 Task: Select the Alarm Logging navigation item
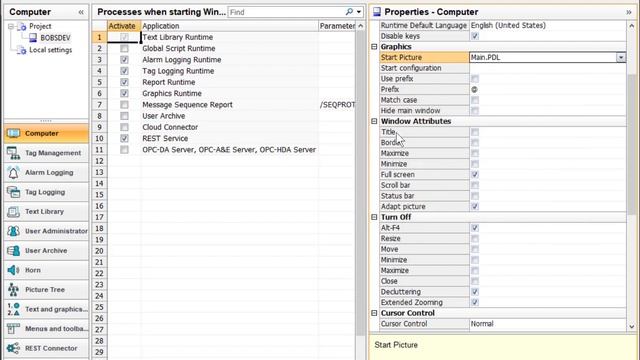tap(46, 173)
